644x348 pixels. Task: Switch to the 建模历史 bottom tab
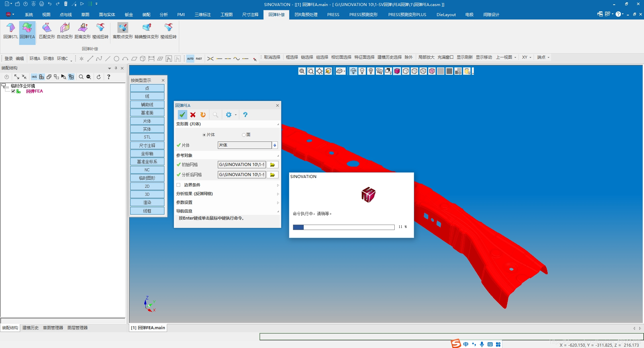pos(31,328)
